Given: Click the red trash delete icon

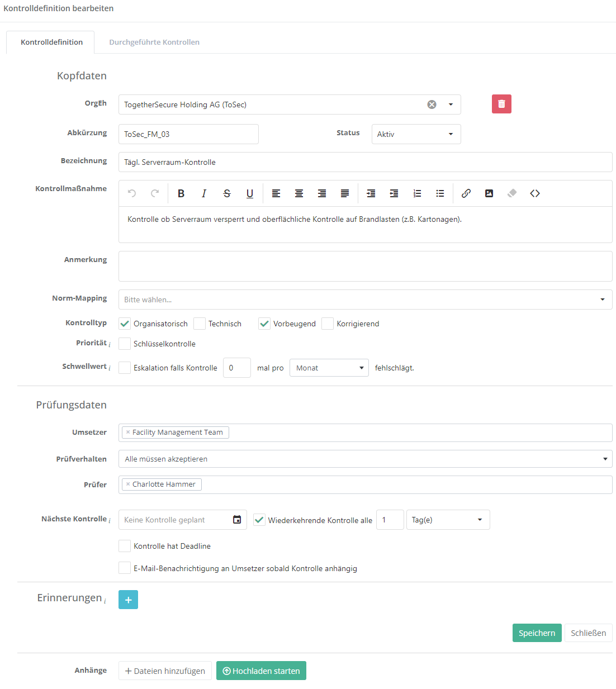Looking at the screenshot, I should click(501, 104).
